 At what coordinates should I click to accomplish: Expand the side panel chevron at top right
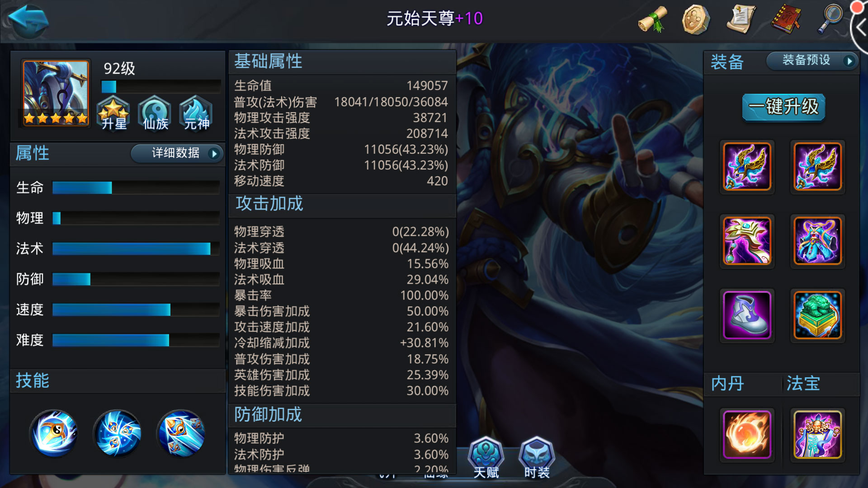pos(860,28)
